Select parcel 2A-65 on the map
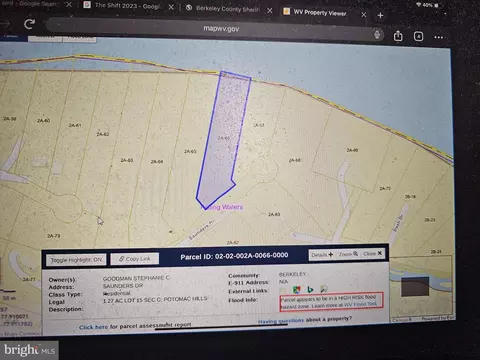 point(190,151)
